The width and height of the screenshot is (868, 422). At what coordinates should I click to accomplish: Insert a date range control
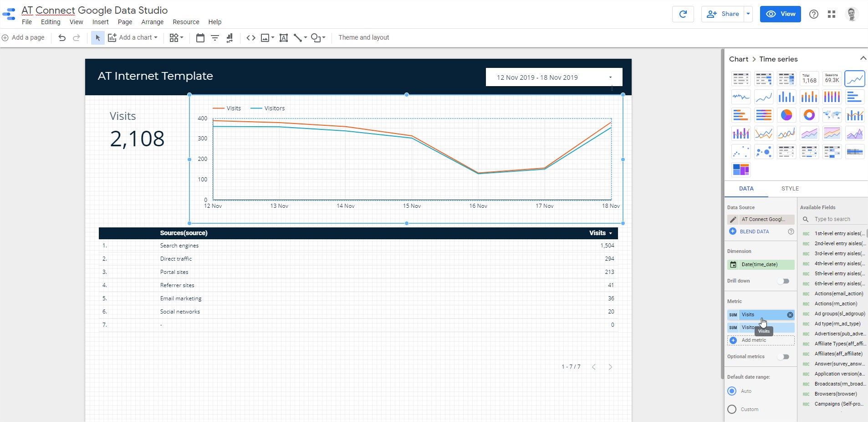[200, 38]
